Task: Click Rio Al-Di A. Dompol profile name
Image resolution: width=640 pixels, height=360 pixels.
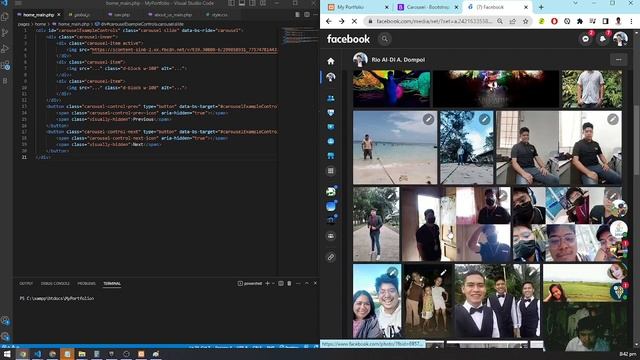Action: click(x=398, y=60)
